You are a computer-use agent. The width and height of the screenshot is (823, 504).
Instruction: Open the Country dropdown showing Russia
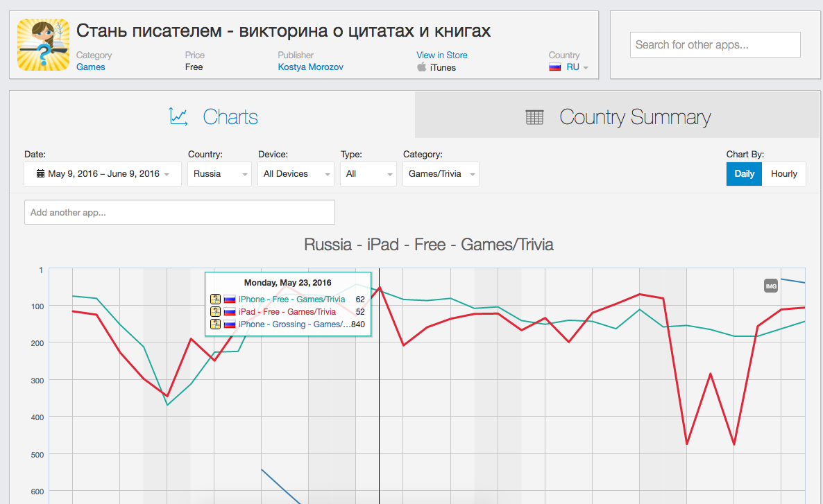pyautogui.click(x=219, y=173)
